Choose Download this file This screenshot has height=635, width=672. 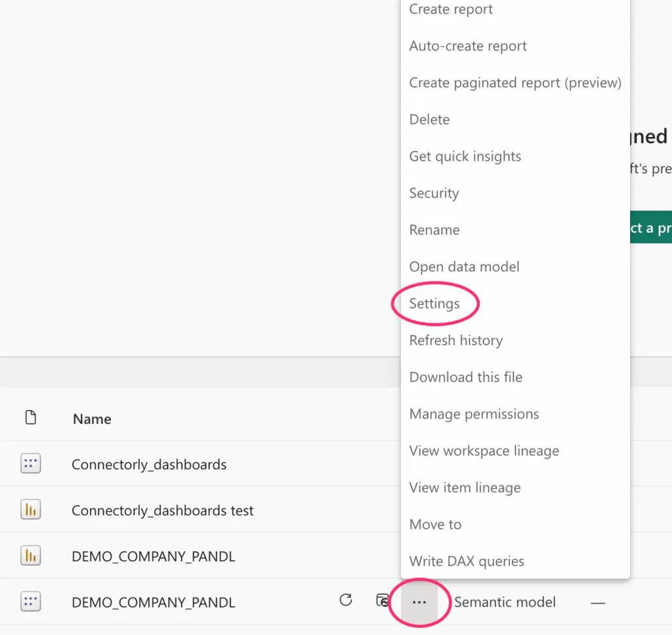tap(465, 377)
